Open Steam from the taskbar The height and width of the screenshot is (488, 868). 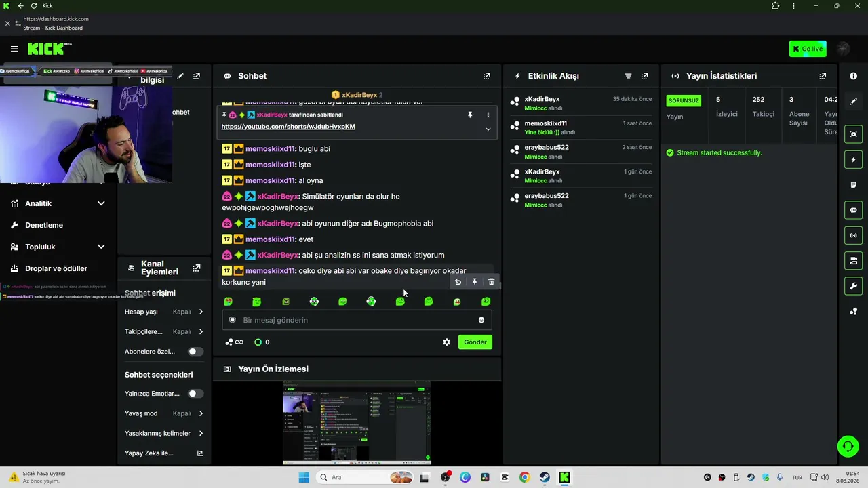point(545,477)
